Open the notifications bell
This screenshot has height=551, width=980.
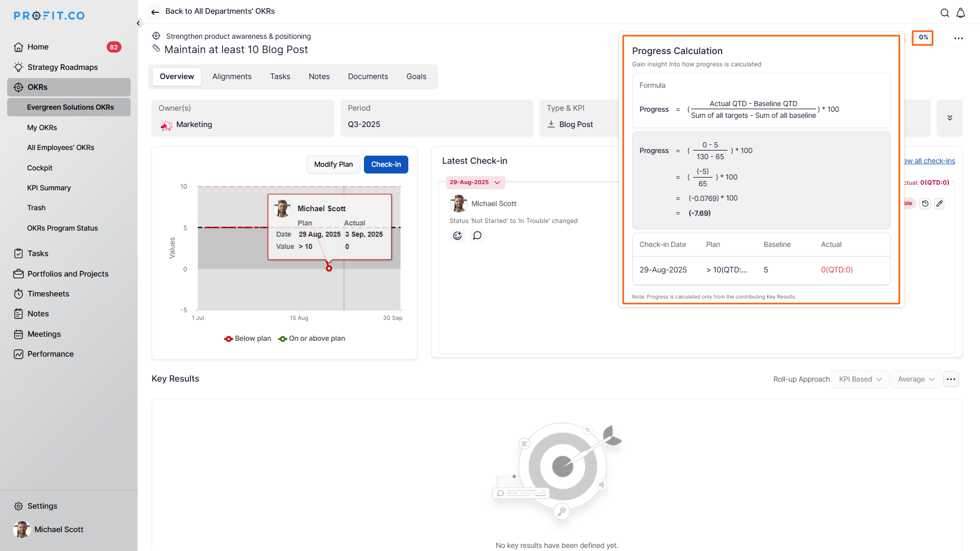pyautogui.click(x=961, y=13)
